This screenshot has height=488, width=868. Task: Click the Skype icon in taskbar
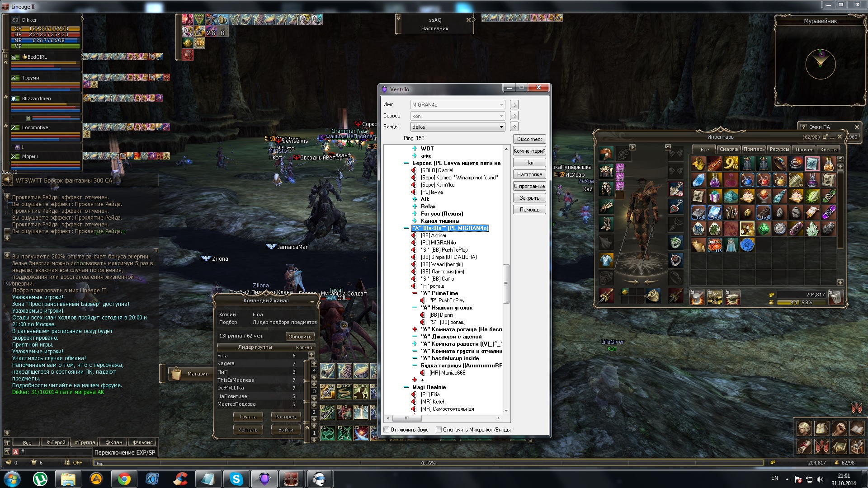click(236, 479)
